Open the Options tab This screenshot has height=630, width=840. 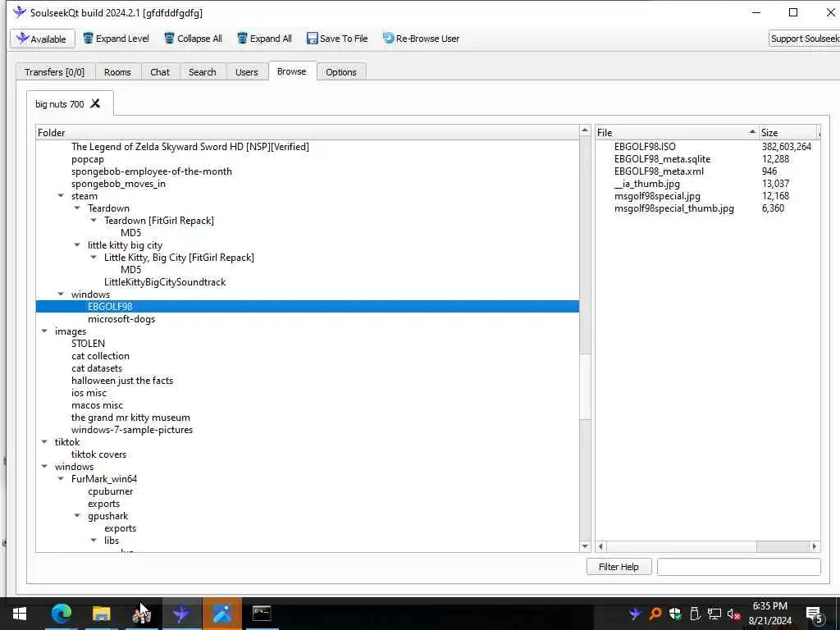point(340,72)
